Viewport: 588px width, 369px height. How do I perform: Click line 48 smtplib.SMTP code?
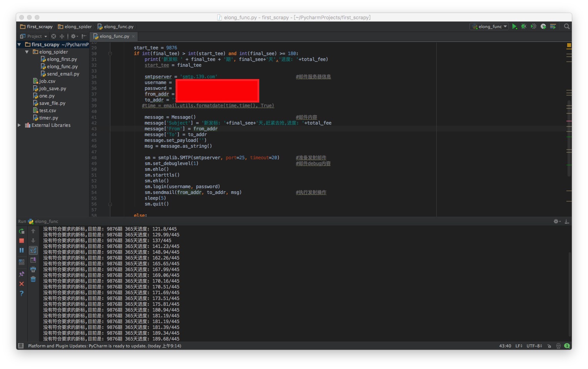tap(212, 158)
